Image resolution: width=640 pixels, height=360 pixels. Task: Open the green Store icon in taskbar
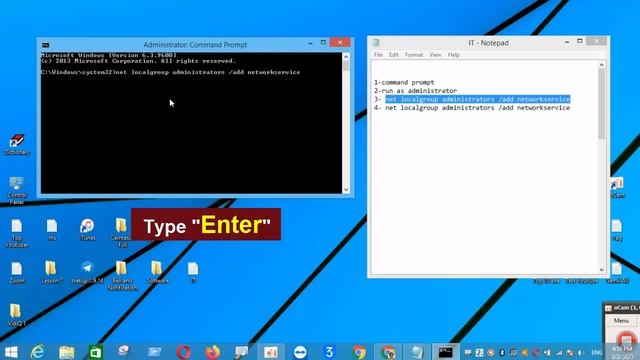96,352
